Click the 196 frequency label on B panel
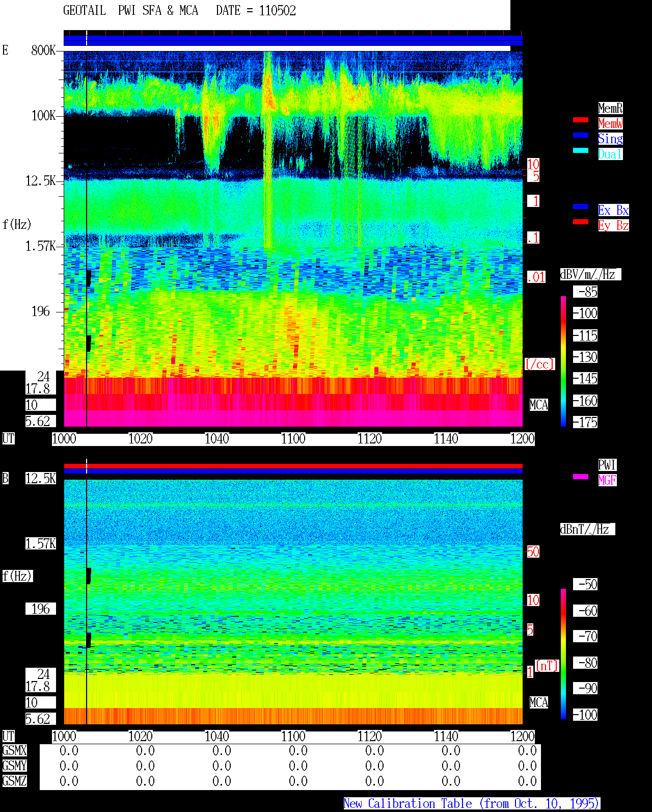Viewport: 652px width, 812px height. [41, 609]
